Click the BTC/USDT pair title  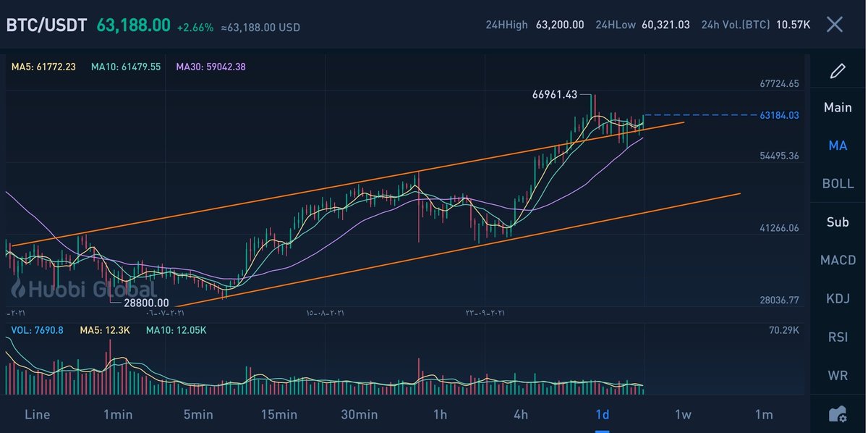(x=46, y=25)
